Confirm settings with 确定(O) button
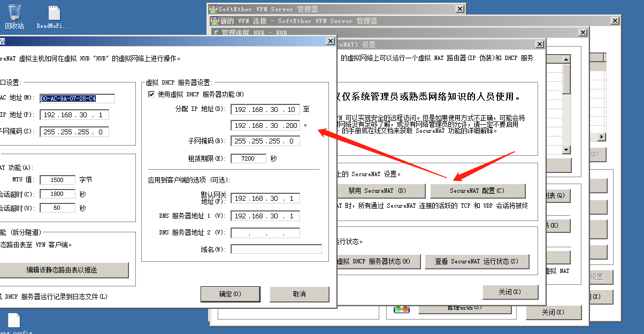The height and width of the screenshot is (334, 644). pyautogui.click(x=230, y=294)
